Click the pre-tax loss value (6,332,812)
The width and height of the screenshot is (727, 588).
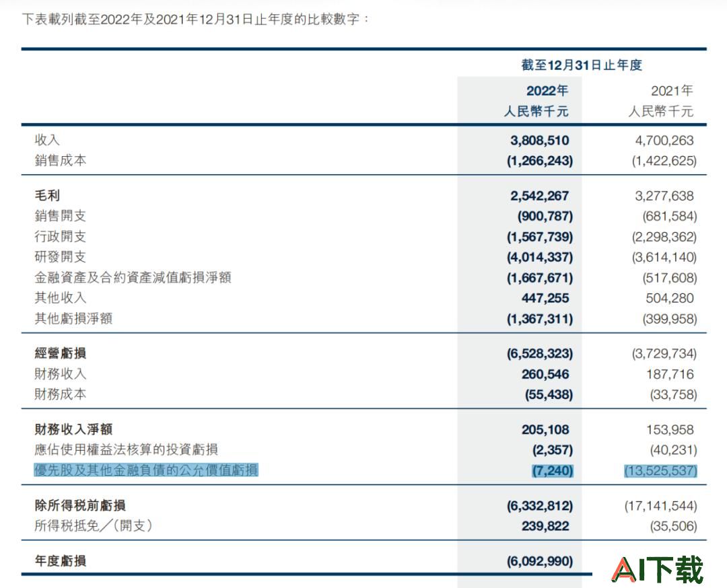coord(540,505)
